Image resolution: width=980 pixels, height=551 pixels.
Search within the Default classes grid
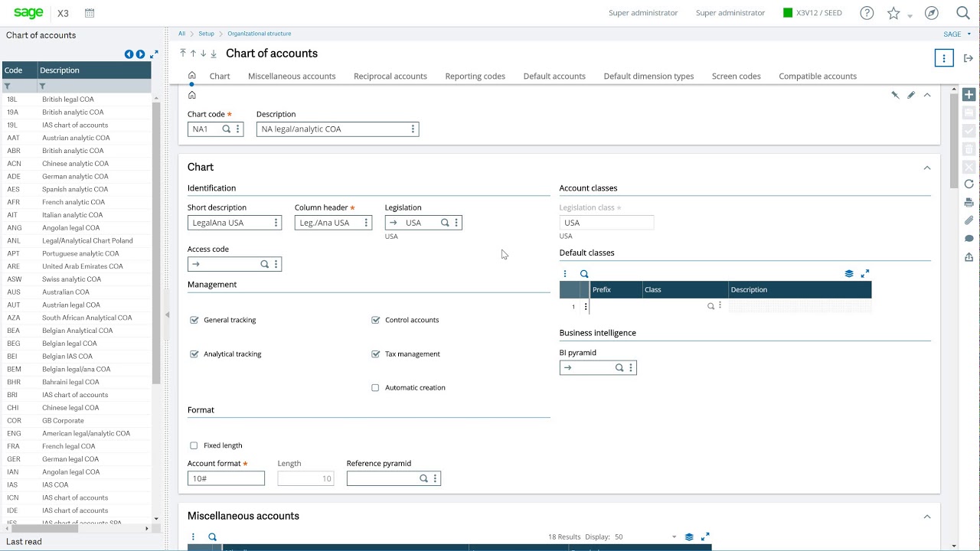[584, 274]
